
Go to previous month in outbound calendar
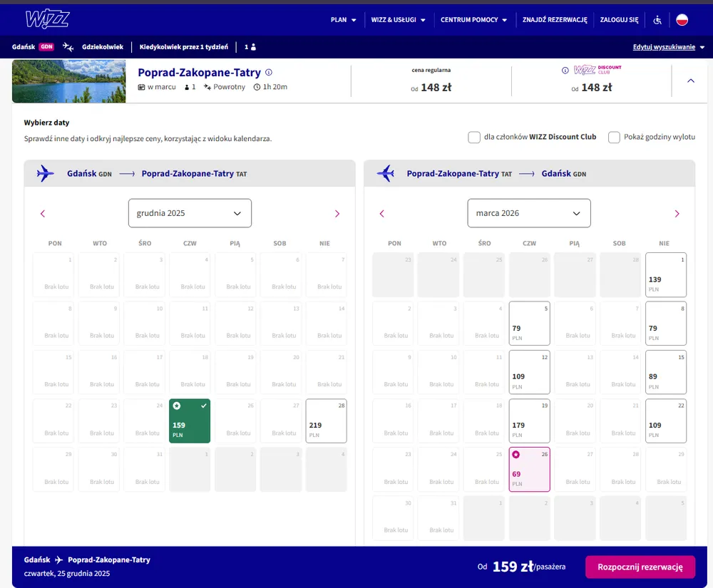click(x=43, y=214)
